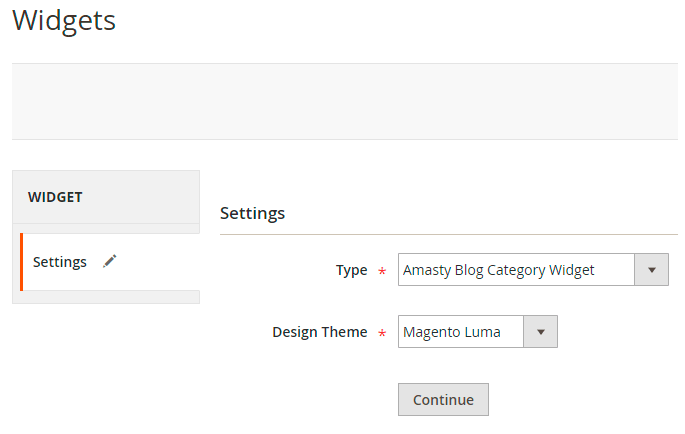The height and width of the screenshot is (434, 685).
Task: Click the Widgets page title
Action: tap(64, 20)
